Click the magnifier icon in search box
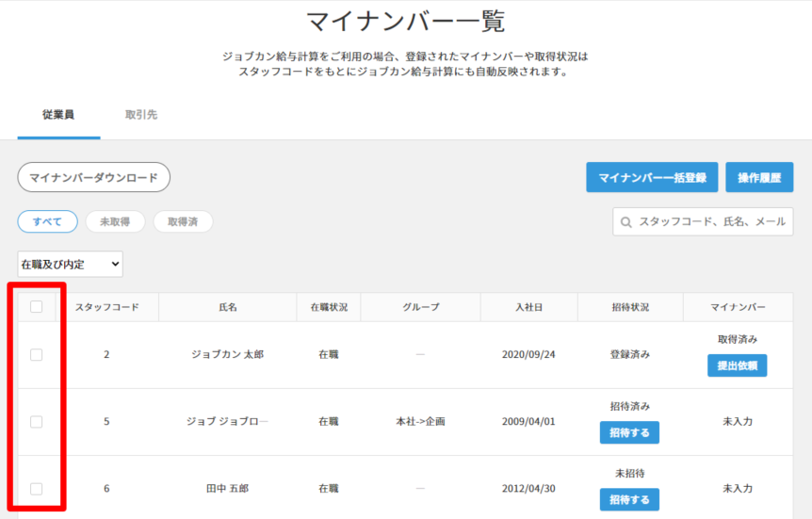This screenshot has width=812, height=519. [626, 222]
